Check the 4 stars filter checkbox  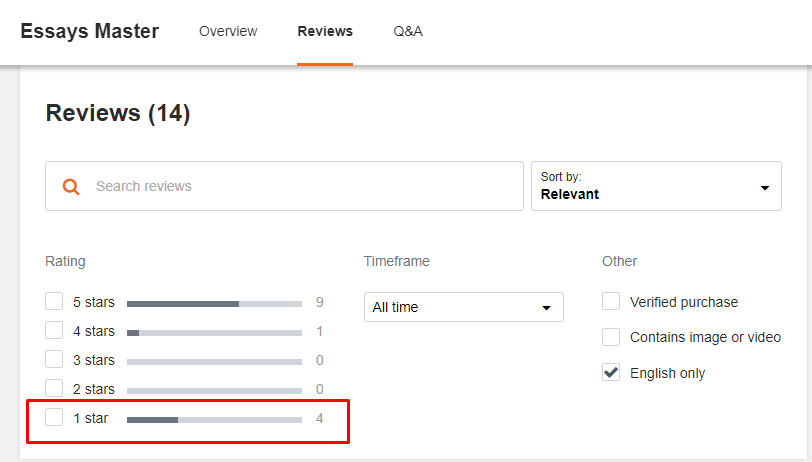pyautogui.click(x=54, y=330)
